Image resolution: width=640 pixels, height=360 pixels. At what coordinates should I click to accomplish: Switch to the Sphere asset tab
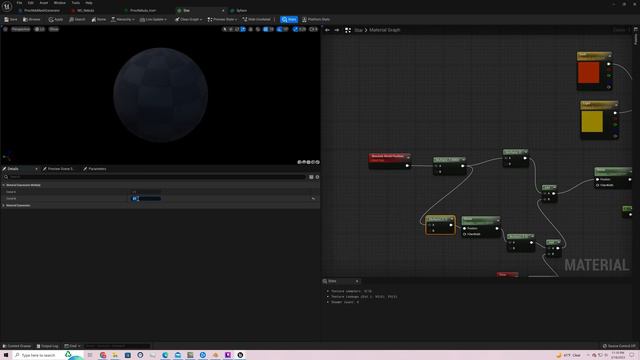point(241,11)
